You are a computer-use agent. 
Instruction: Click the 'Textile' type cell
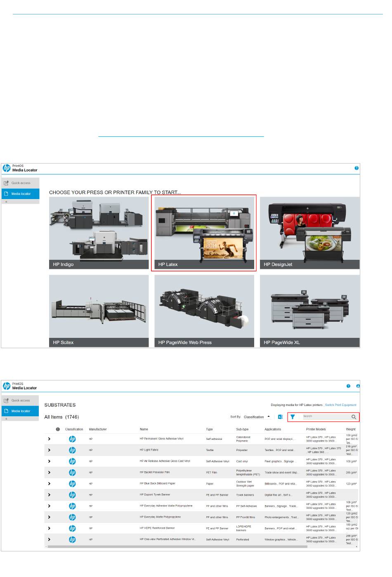pos(210,450)
